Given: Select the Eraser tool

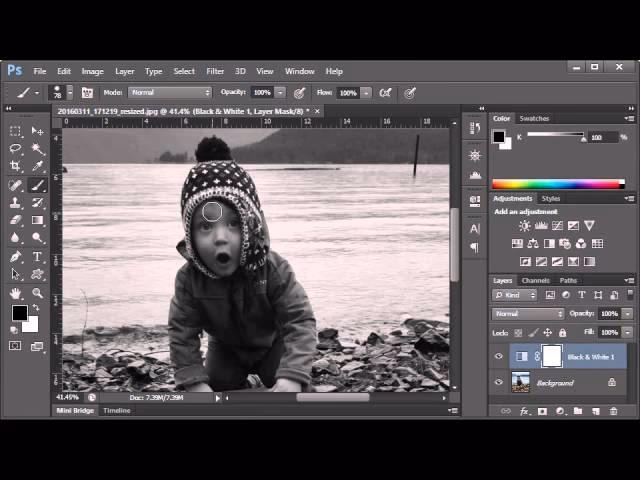Looking at the screenshot, I should pos(15,220).
